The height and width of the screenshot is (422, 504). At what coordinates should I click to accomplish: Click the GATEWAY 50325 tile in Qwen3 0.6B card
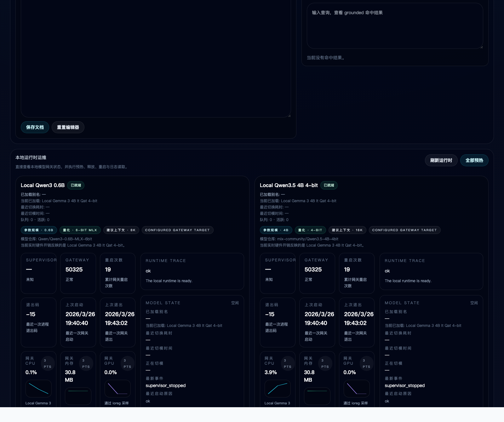tap(78, 273)
